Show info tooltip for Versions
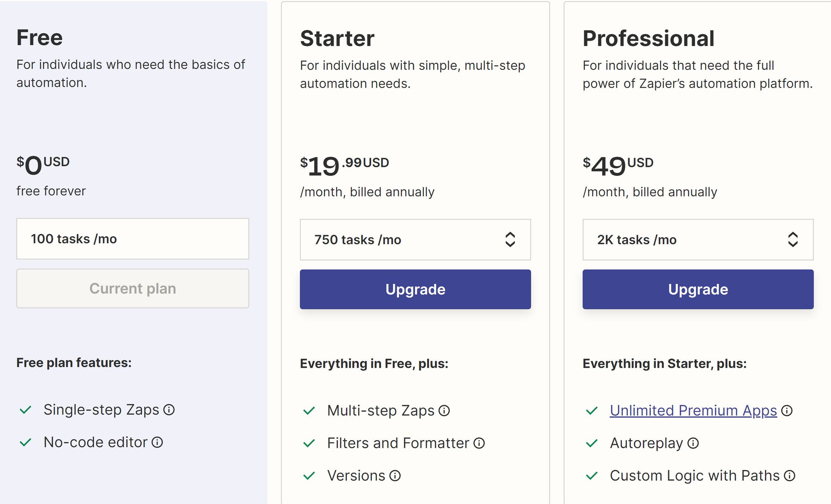The width and height of the screenshot is (831, 504). [395, 475]
